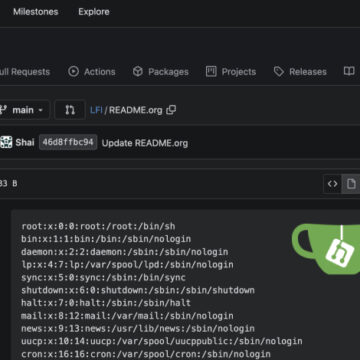Select the sync:x:5:0 line
The width and height of the screenshot is (360, 360).
point(103,277)
